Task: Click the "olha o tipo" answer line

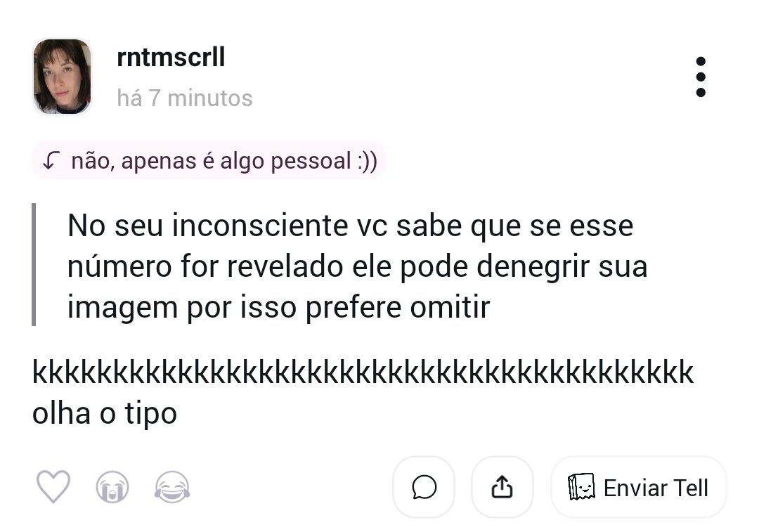Action: pyautogui.click(x=105, y=413)
